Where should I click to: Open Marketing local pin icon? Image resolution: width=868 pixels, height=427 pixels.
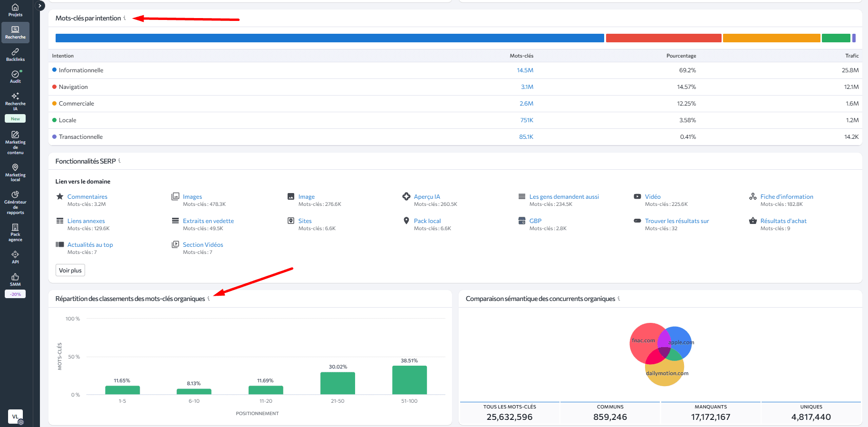tap(15, 172)
